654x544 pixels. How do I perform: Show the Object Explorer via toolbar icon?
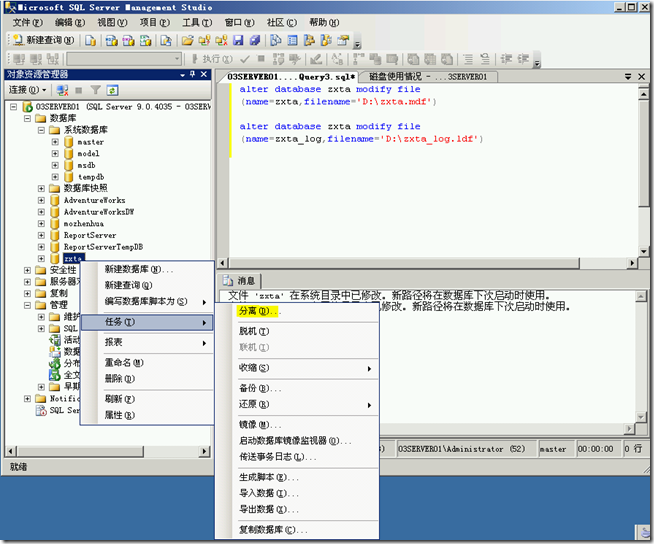pyautogui.click(x=309, y=40)
